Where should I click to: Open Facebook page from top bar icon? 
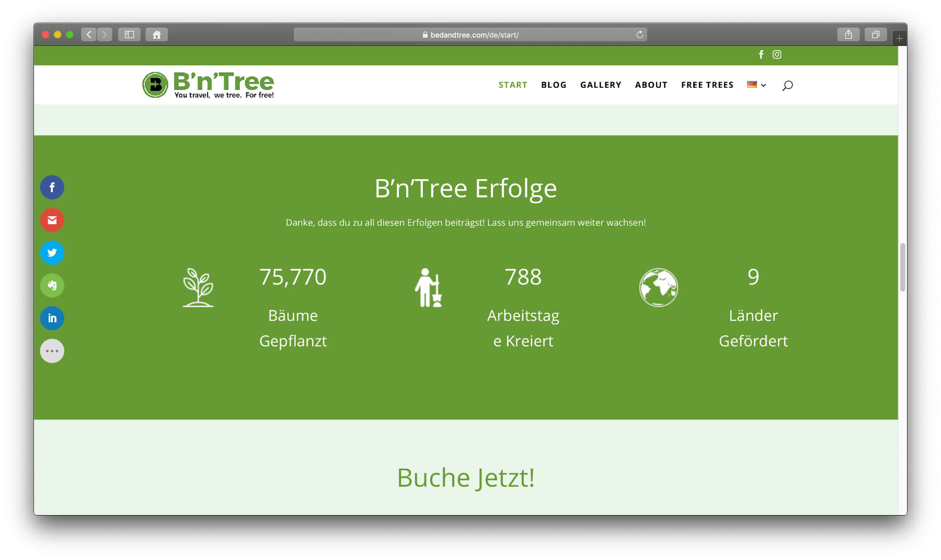[x=761, y=55]
